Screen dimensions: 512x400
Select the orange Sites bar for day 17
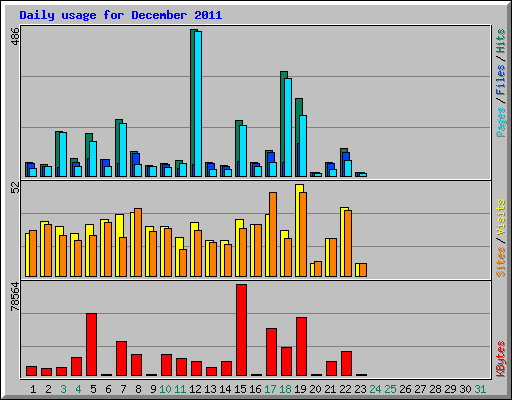point(273,234)
